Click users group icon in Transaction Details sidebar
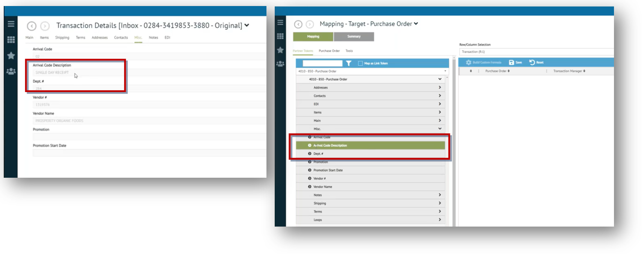The image size is (644, 254). [x=11, y=71]
